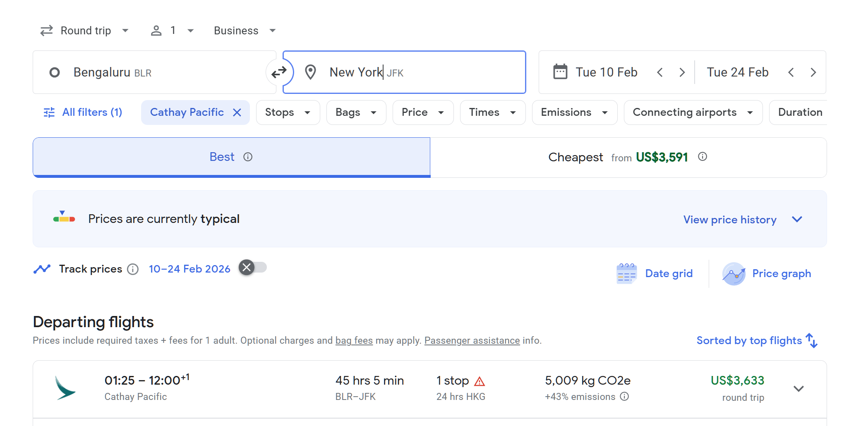Open the Round trip type dropdown

point(85,31)
